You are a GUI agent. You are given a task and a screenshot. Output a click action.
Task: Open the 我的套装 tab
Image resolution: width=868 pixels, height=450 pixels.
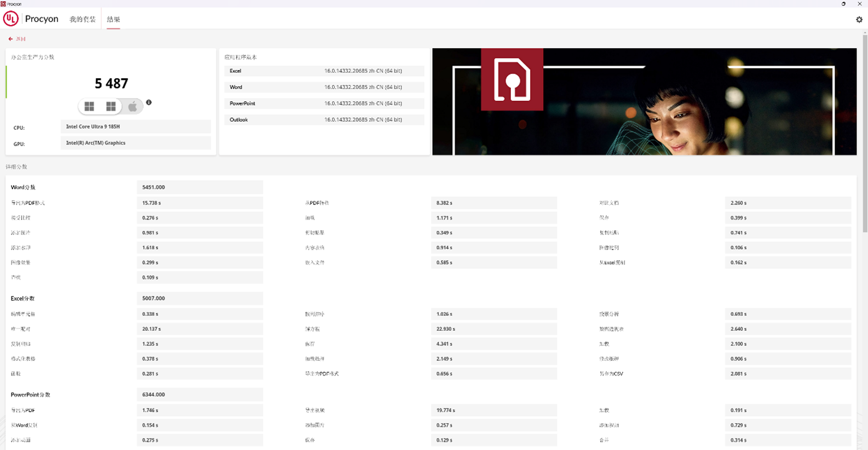click(x=83, y=19)
